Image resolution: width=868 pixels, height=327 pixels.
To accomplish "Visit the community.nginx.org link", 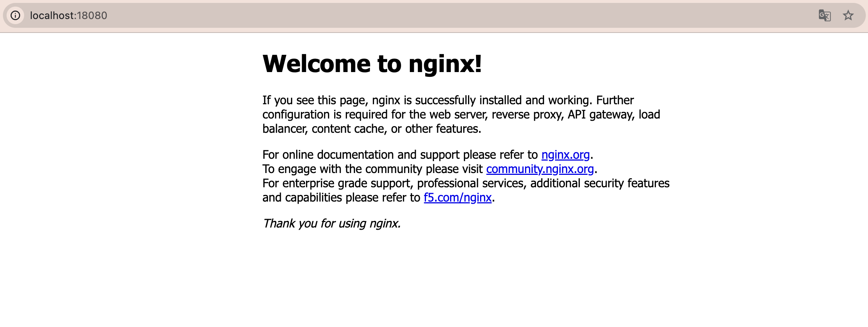I will [540, 169].
